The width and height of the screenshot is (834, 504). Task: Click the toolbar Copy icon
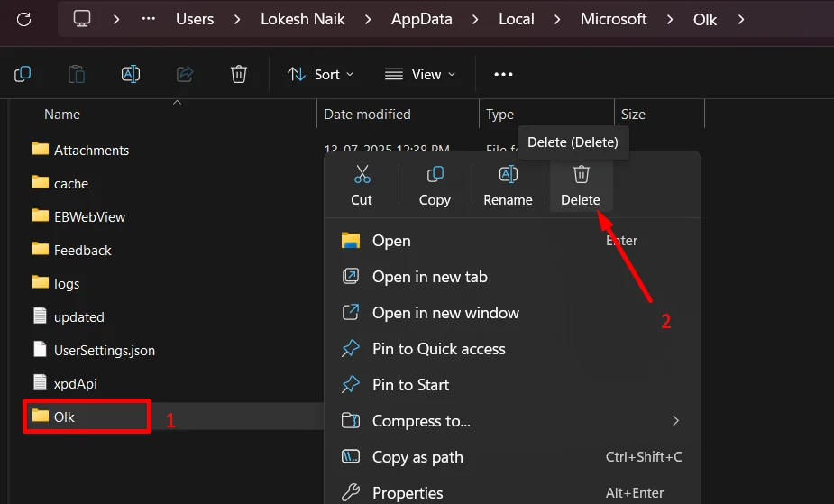coord(23,74)
